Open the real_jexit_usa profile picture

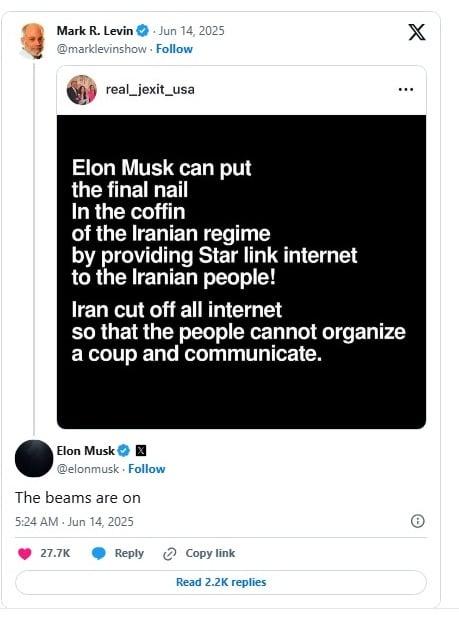pos(82,90)
